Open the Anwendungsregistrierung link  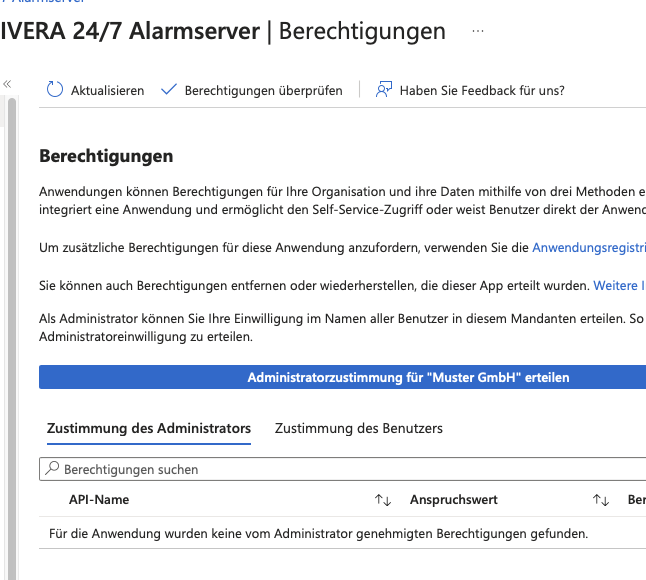pos(588,247)
